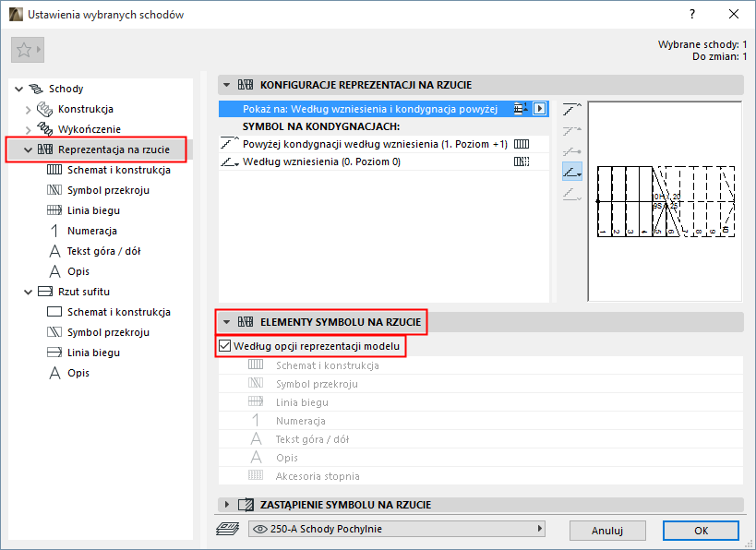Open Opis under Rzut sufitu
756x550 pixels.
(78, 373)
